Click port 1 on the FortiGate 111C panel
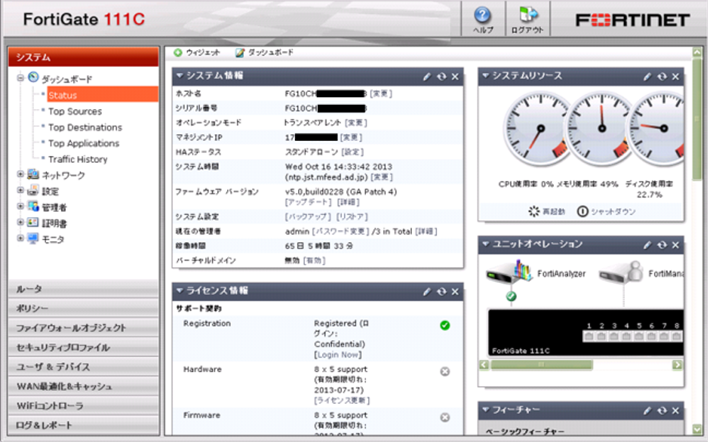The width and height of the screenshot is (708, 442). coord(589,336)
